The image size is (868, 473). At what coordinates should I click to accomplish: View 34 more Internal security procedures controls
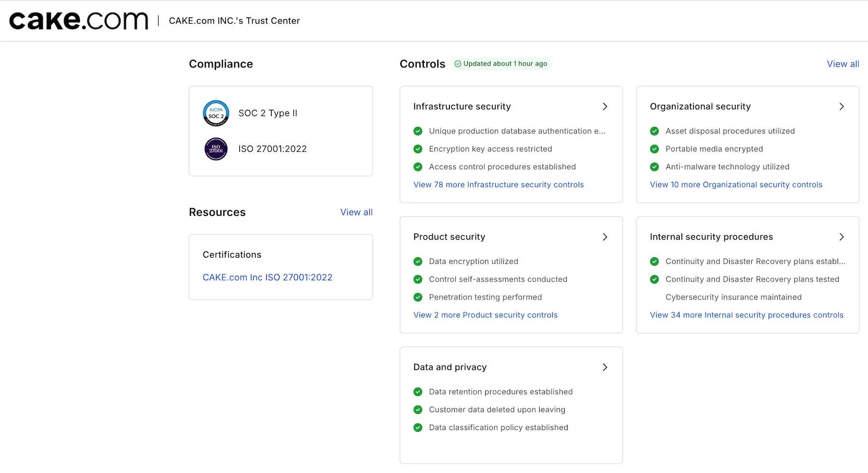[x=747, y=315]
